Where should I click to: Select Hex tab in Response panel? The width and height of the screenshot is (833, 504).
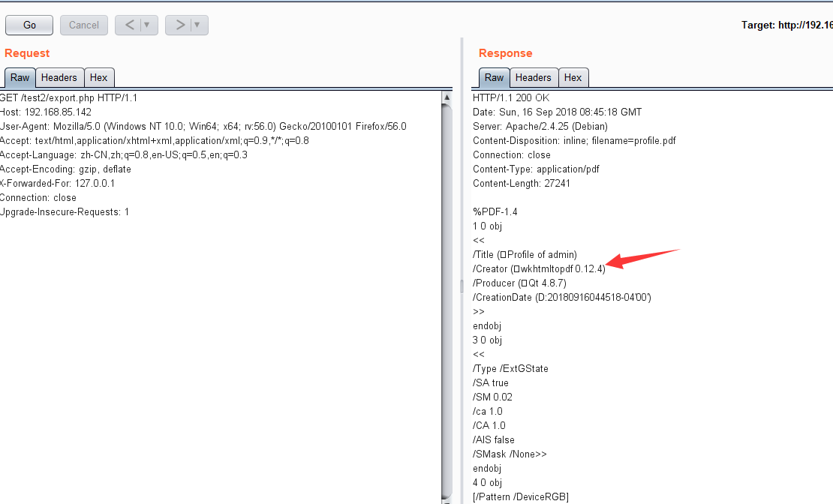click(573, 77)
